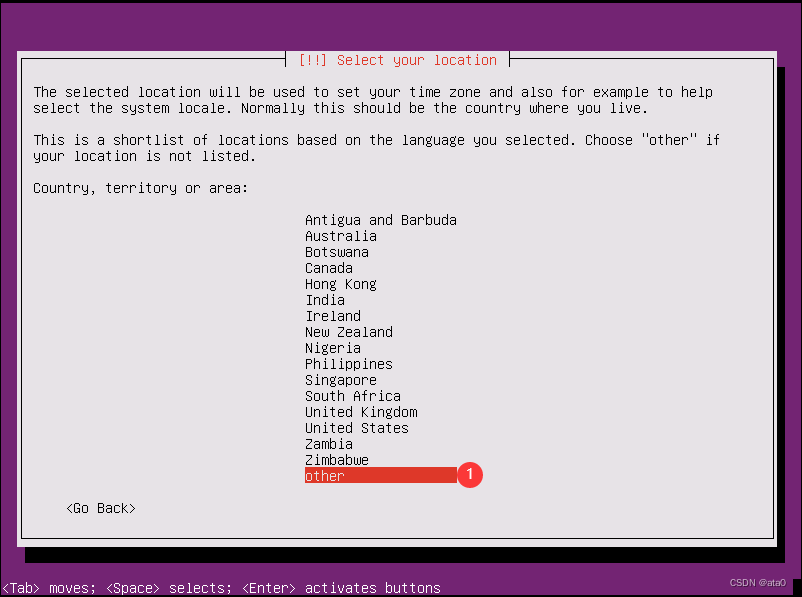Viewport: 802px width, 597px height.
Task: Select Nigeria entry
Action: [332, 348]
